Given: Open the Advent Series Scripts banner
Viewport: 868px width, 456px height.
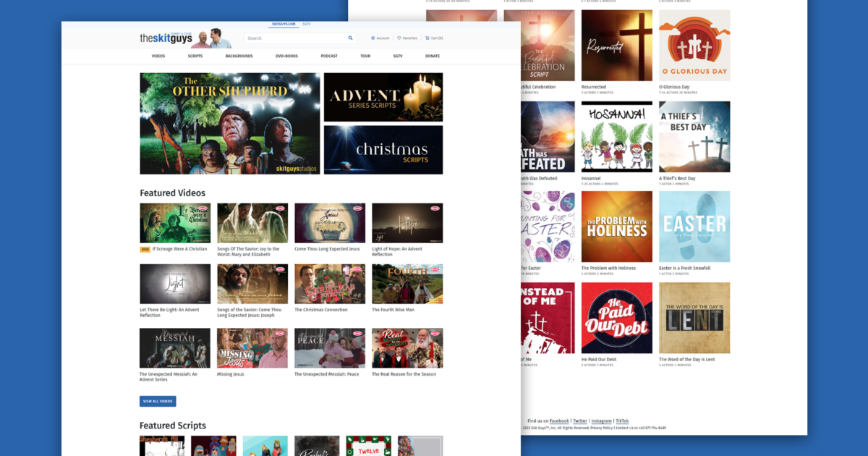Looking at the screenshot, I should point(383,97).
